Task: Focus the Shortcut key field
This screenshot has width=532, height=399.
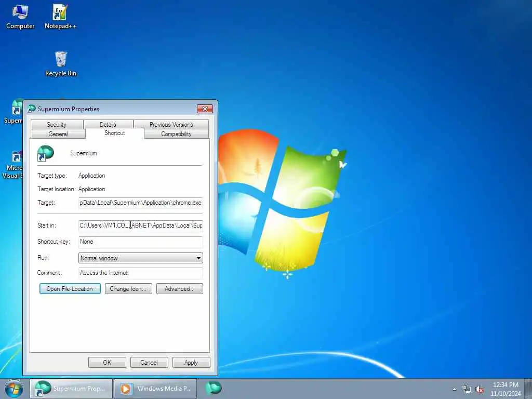Action: 140,242
